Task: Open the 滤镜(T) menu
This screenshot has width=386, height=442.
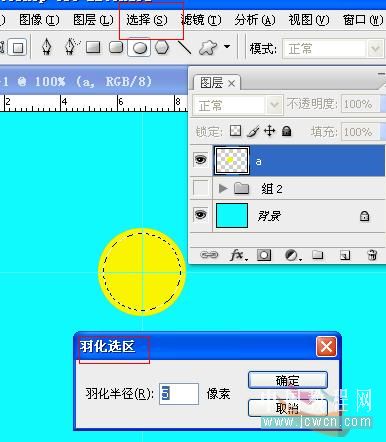Action: tap(201, 20)
